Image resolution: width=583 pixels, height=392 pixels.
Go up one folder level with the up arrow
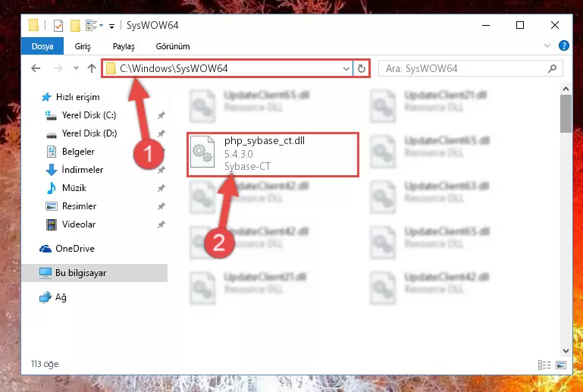(x=92, y=68)
